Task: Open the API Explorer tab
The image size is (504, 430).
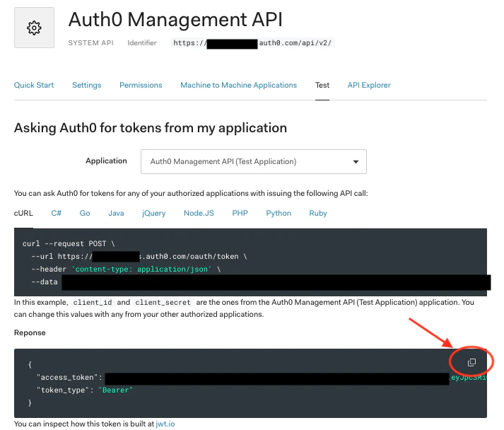Action: pyautogui.click(x=369, y=86)
